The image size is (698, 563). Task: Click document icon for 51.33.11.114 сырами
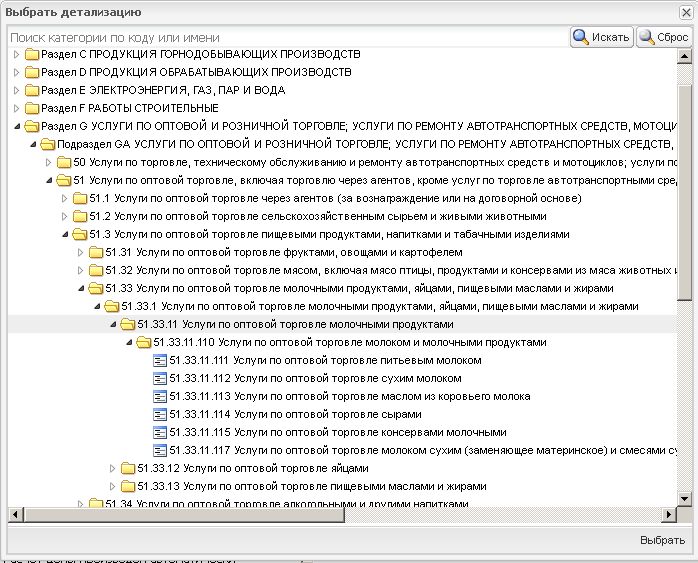click(160, 414)
